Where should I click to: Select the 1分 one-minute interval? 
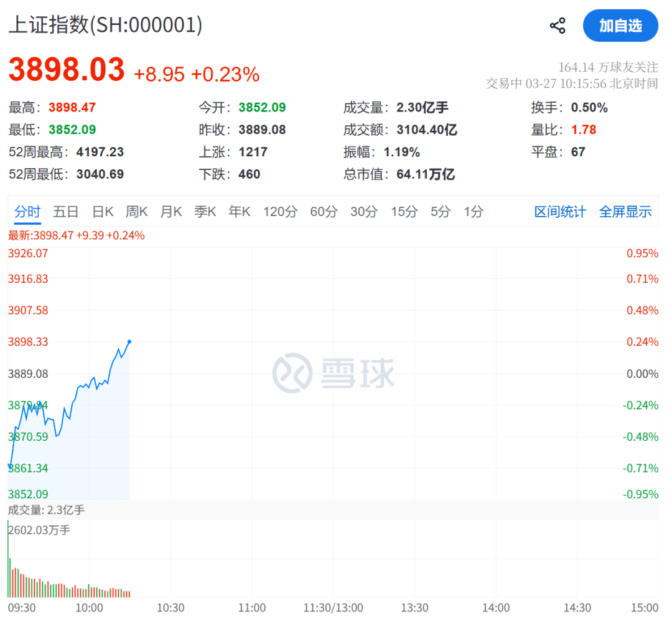click(474, 212)
